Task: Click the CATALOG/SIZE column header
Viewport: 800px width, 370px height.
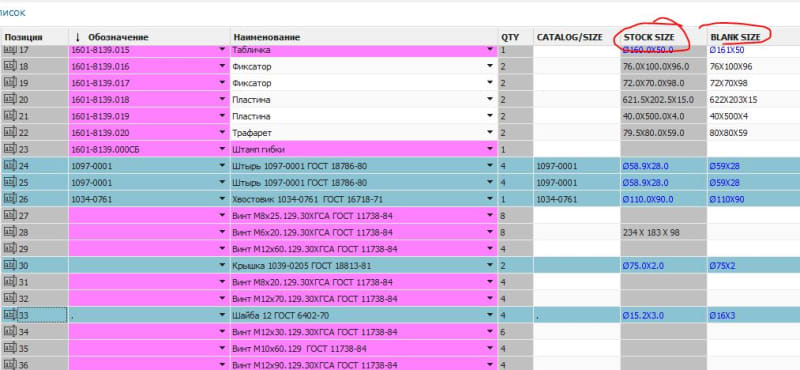Action: [576, 37]
